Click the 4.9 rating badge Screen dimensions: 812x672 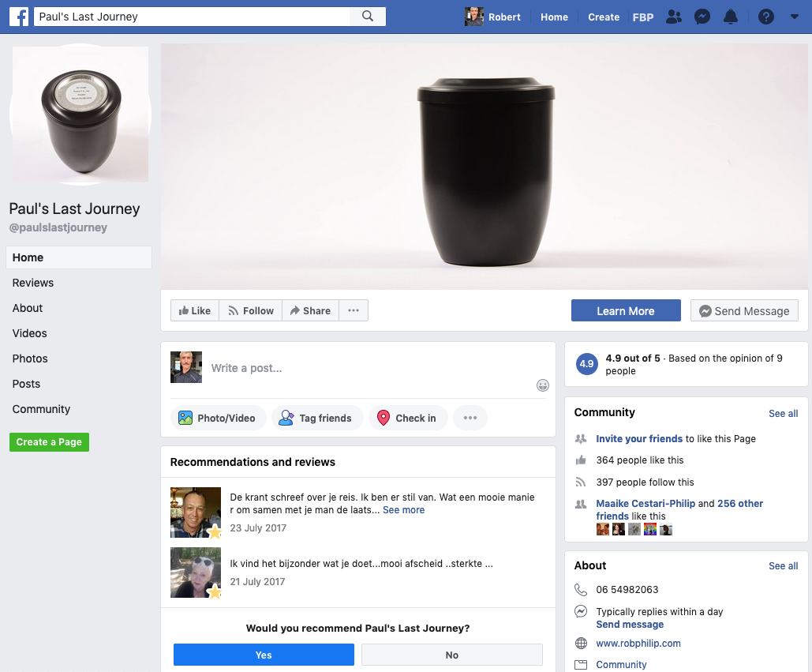click(587, 364)
